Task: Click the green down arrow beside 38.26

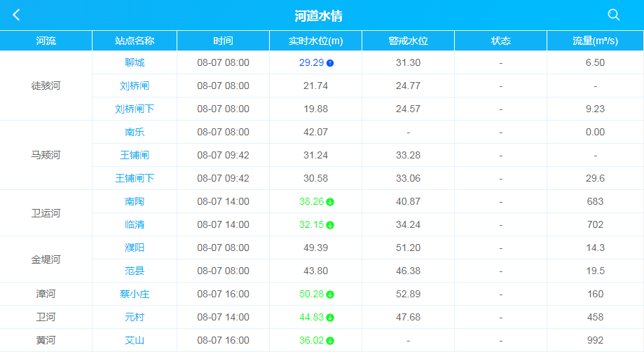Action: pos(330,202)
